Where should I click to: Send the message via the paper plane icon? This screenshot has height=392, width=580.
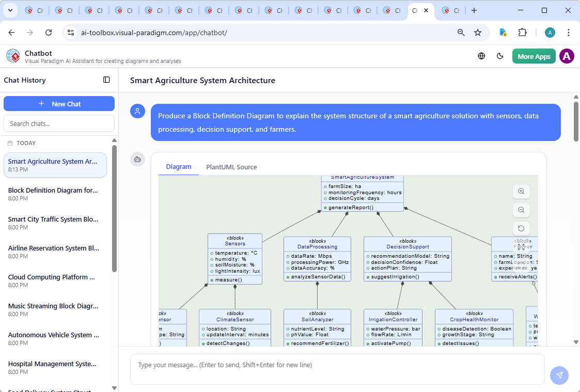point(559,375)
